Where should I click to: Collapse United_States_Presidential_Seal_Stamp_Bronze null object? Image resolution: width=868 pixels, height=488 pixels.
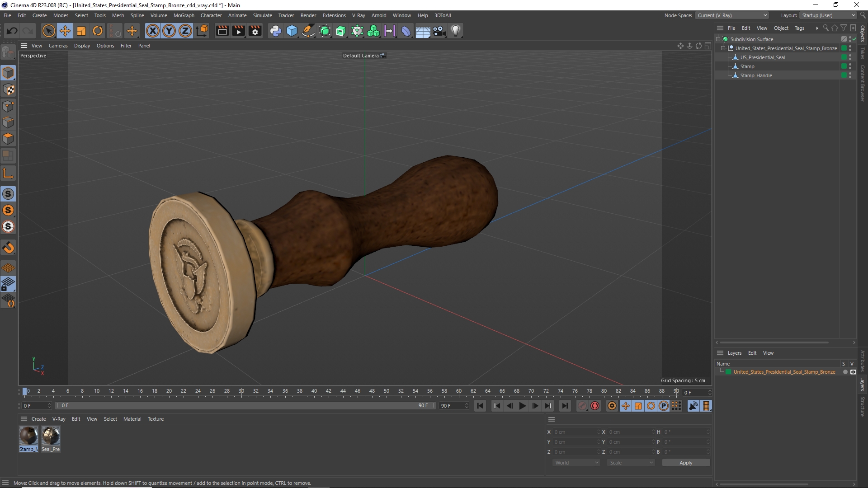723,48
